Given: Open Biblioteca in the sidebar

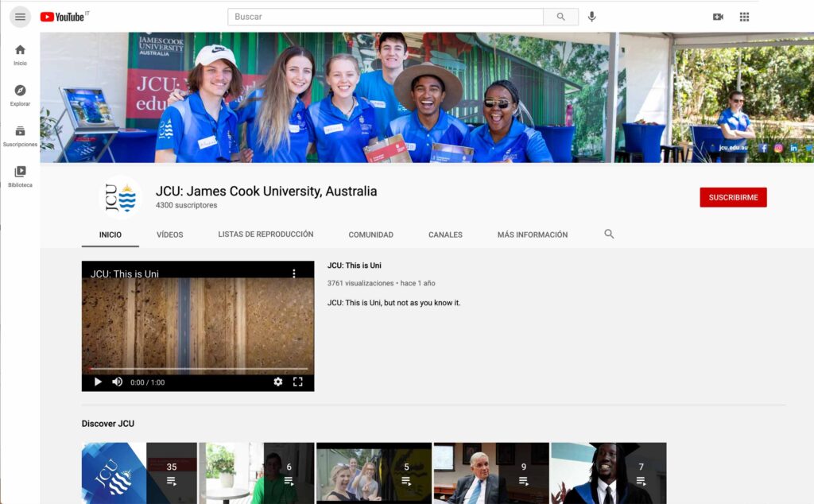Looking at the screenshot, I should (20, 176).
